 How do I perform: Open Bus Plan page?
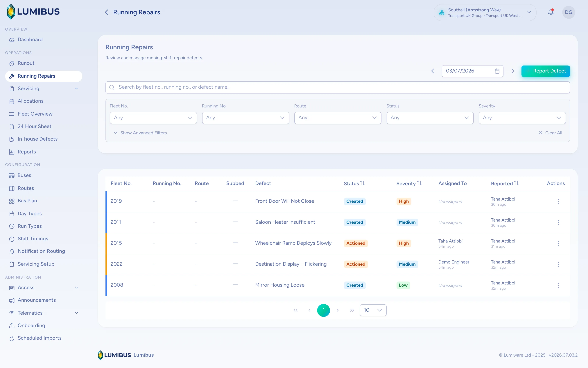pyautogui.click(x=44, y=201)
